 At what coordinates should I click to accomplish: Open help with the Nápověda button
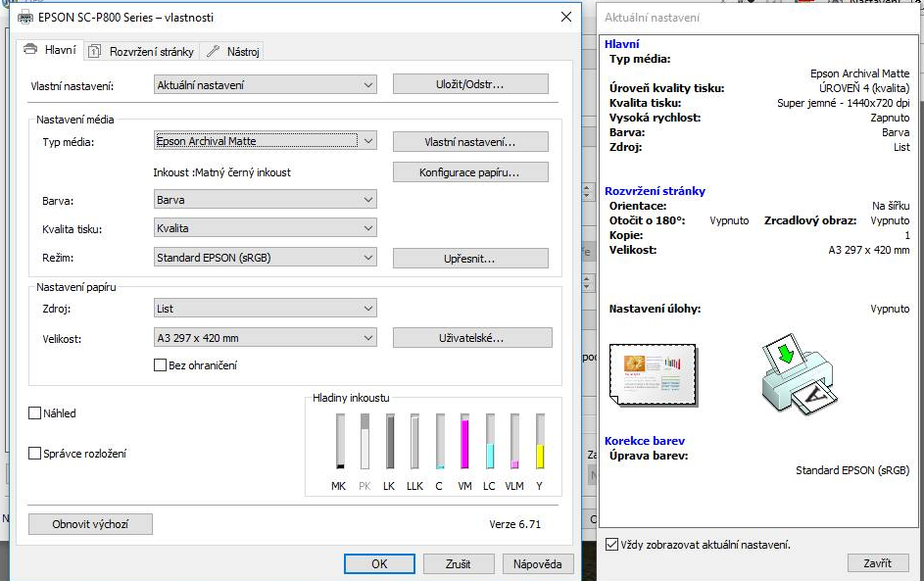[x=537, y=564]
